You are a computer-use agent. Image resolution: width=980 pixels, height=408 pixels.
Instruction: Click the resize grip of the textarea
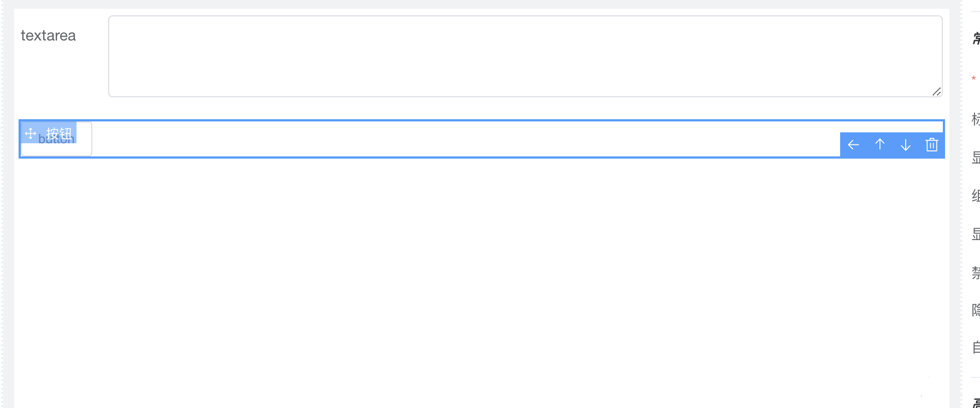point(936,92)
